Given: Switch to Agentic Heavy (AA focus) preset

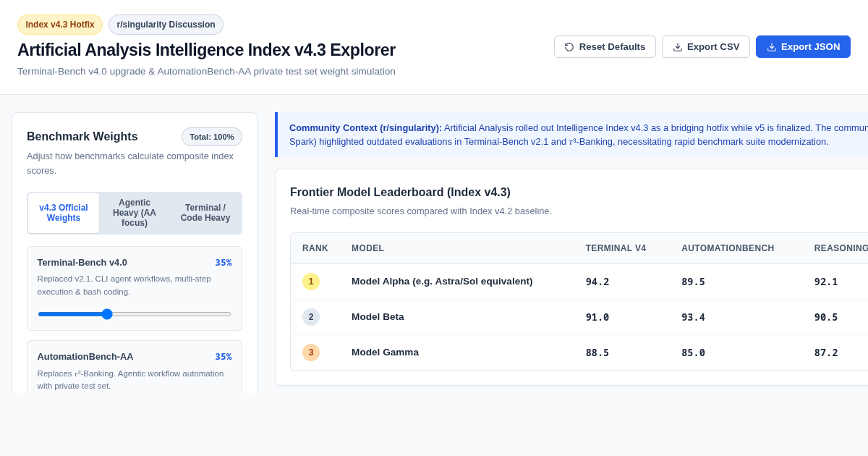Looking at the screenshot, I should tap(135, 213).
